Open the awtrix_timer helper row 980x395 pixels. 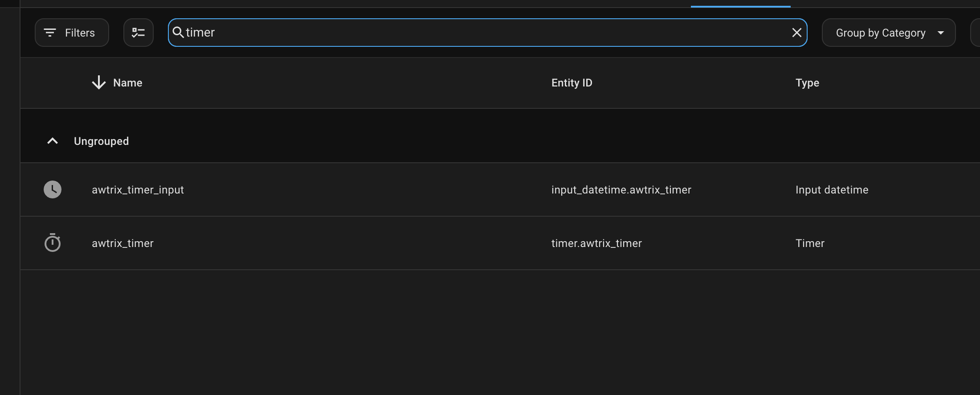coord(122,243)
